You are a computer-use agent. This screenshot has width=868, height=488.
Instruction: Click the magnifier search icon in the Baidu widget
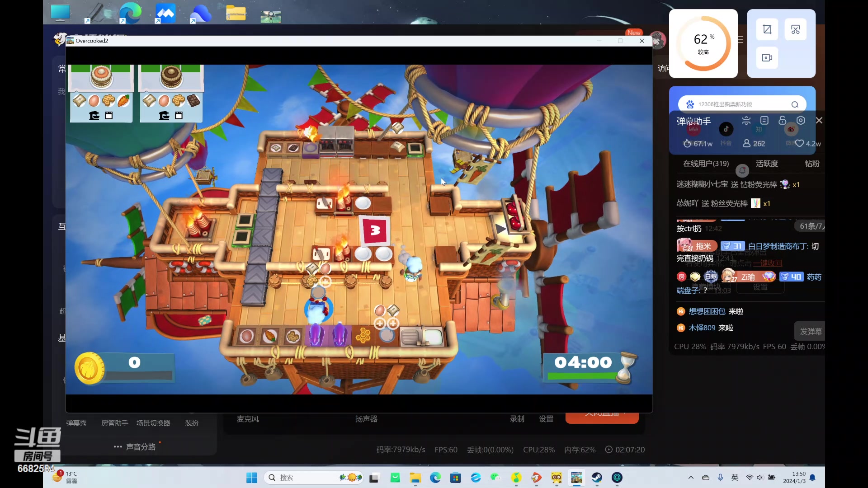[795, 105]
